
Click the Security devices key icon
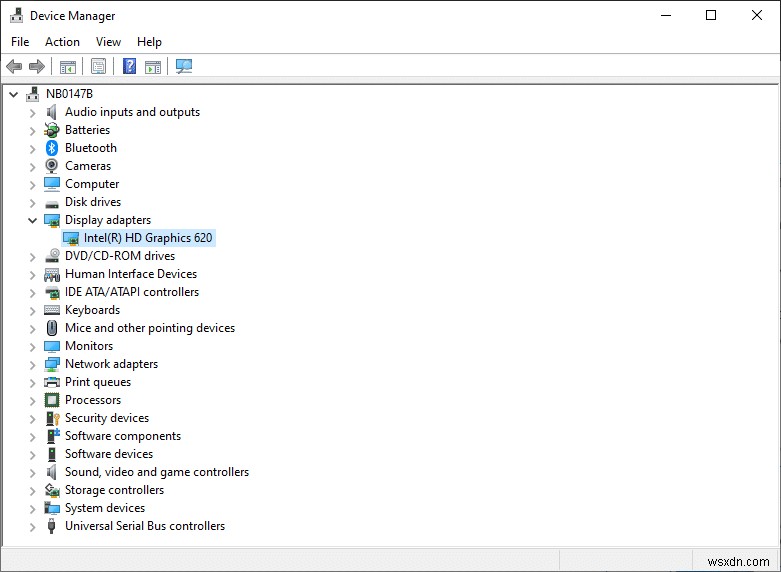[52, 418]
